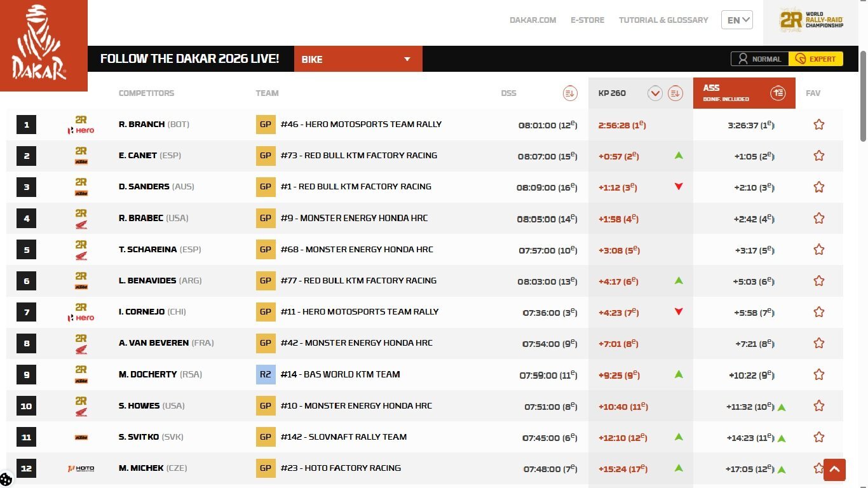Favorite I. Cornejo with star icon
The image size is (868, 488).
point(819,312)
